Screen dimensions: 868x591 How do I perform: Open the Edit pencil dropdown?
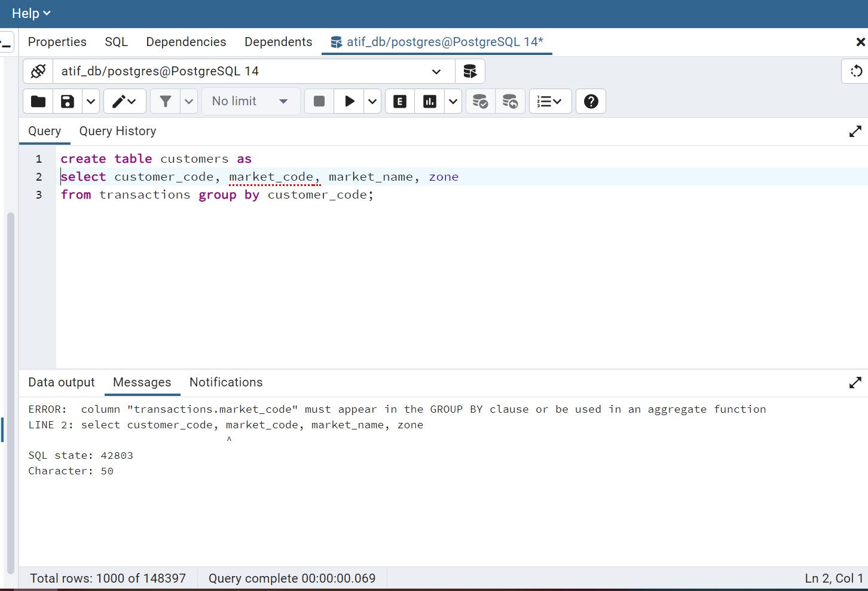coord(125,101)
